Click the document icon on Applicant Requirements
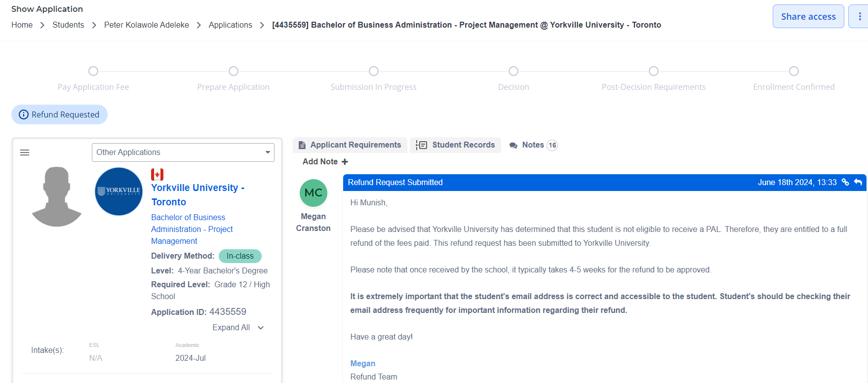This screenshot has width=868, height=383. [302, 145]
